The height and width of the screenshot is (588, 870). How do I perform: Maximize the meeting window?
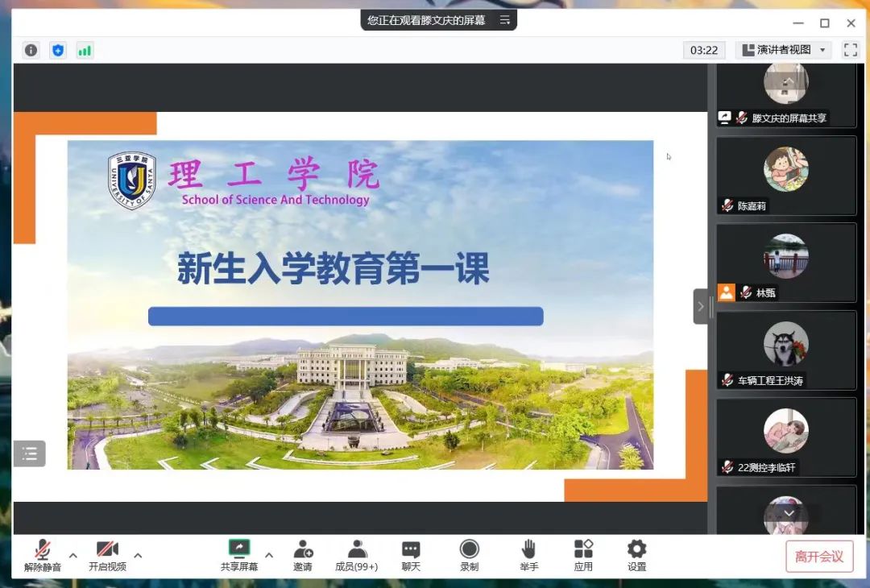tap(825, 23)
